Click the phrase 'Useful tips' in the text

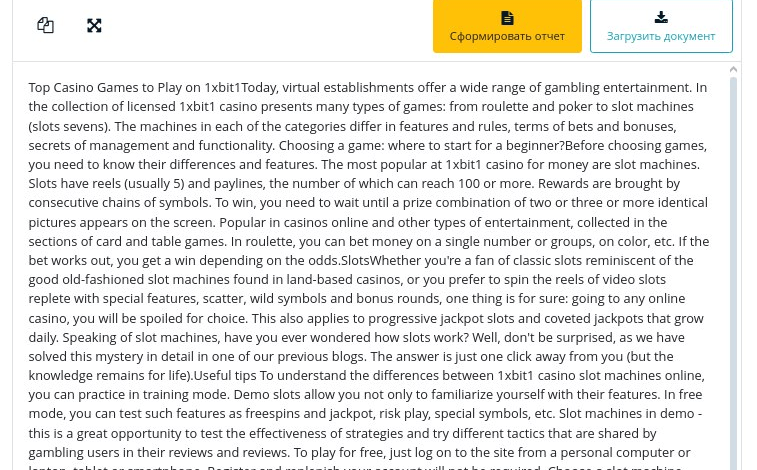pos(225,375)
